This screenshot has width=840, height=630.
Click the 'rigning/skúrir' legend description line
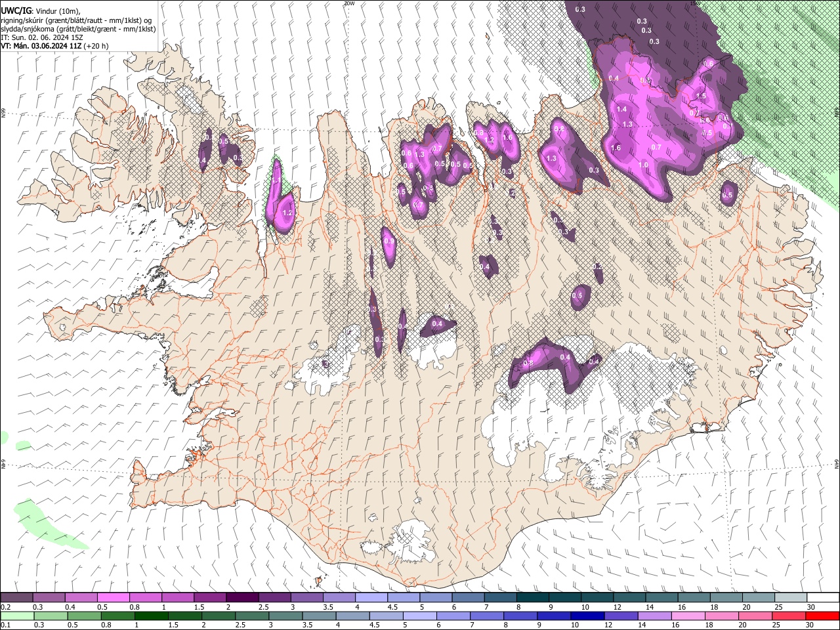click(x=76, y=20)
